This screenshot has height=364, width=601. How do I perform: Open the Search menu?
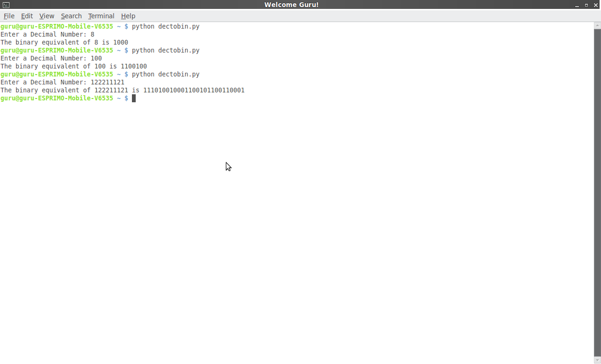pos(71,15)
